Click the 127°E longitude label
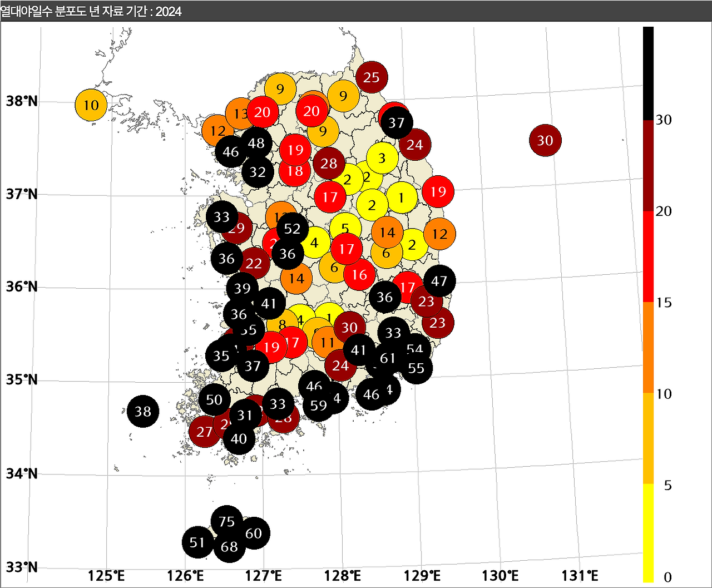This screenshot has width=712, height=588. coord(264,575)
